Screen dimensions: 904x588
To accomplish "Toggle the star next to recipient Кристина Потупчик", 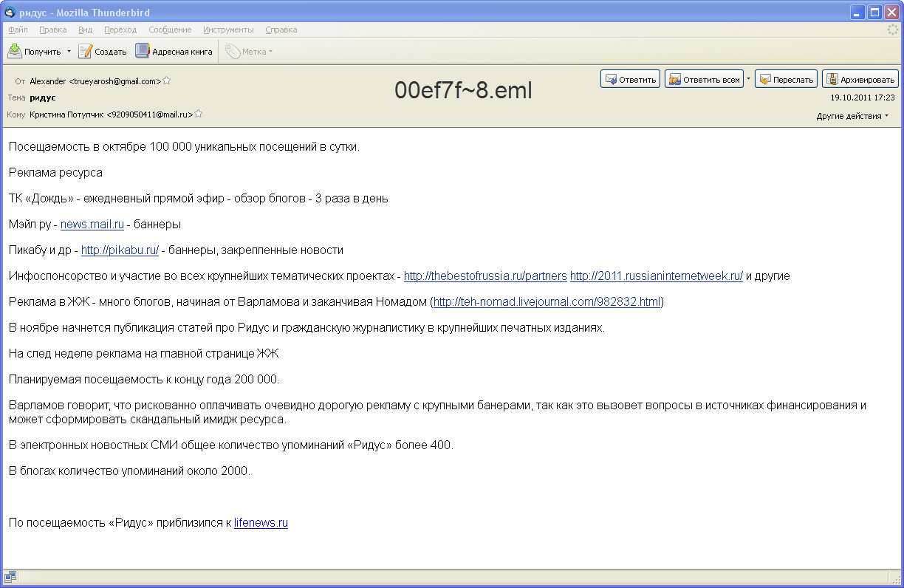I will click(x=199, y=114).
